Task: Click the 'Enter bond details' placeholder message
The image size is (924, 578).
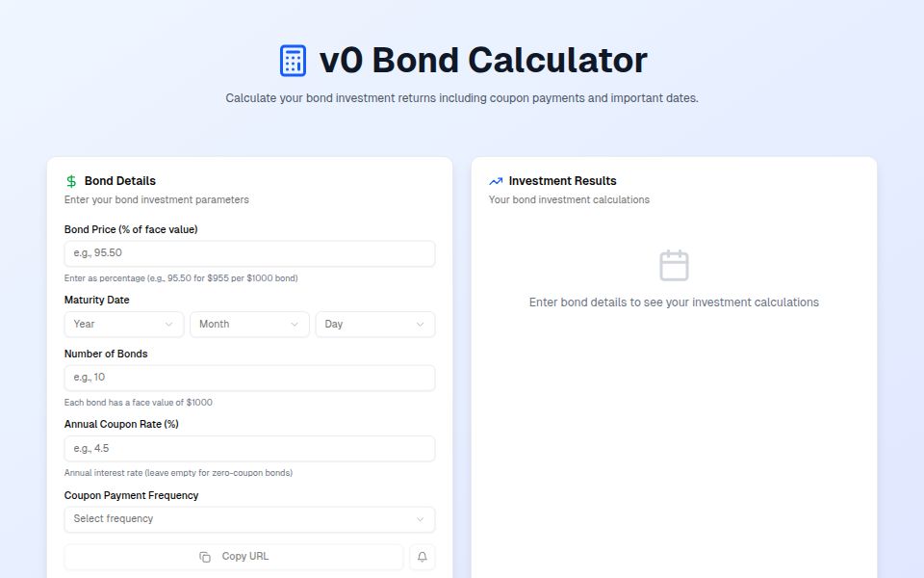Action: pos(674,302)
